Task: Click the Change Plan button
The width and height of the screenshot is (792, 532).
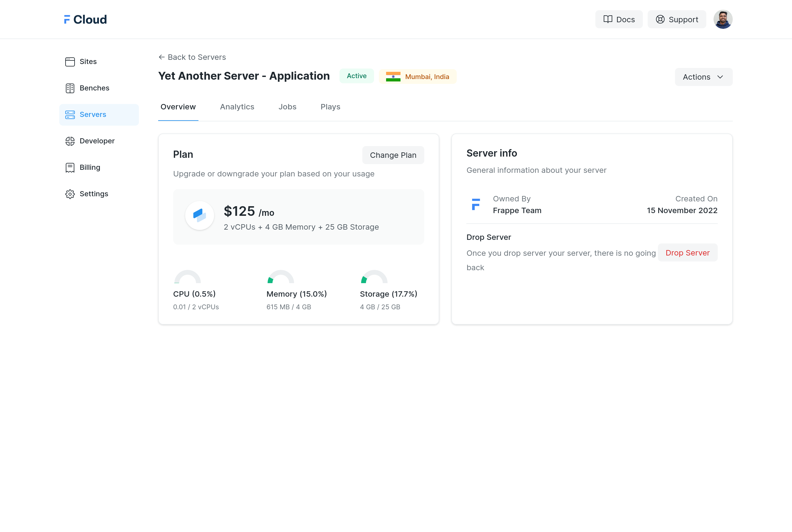Action: click(x=393, y=155)
